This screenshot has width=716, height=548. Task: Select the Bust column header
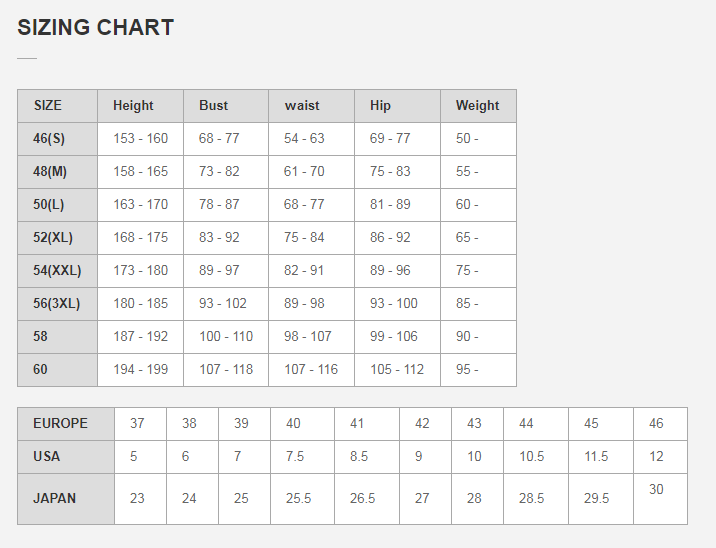click(x=213, y=105)
